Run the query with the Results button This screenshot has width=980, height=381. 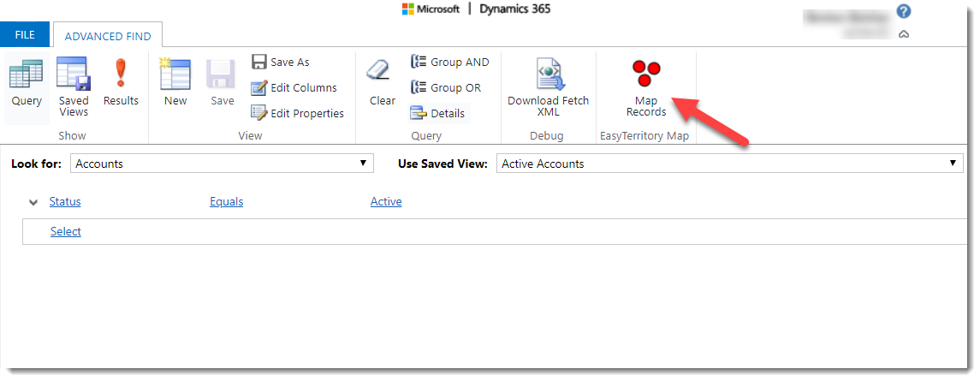click(x=121, y=84)
